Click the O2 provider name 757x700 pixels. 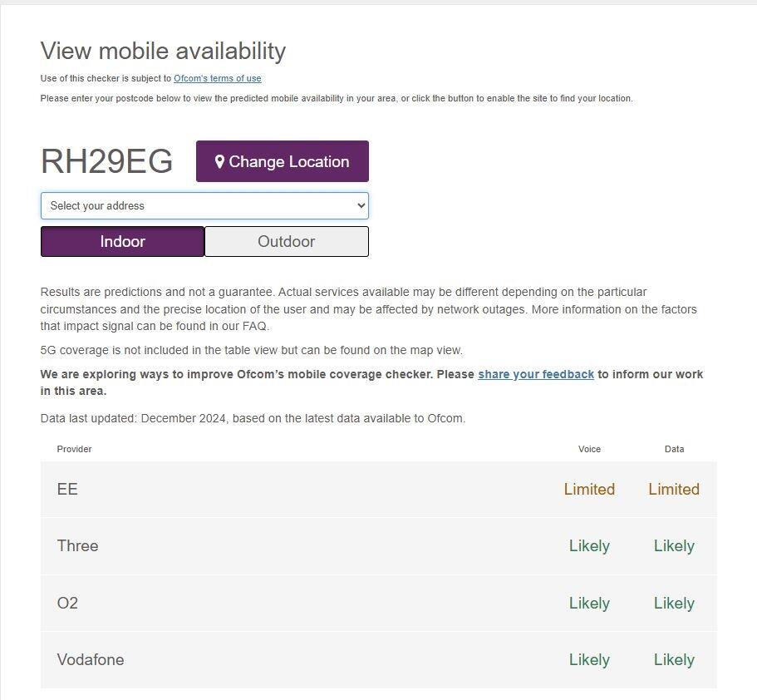[x=67, y=603]
